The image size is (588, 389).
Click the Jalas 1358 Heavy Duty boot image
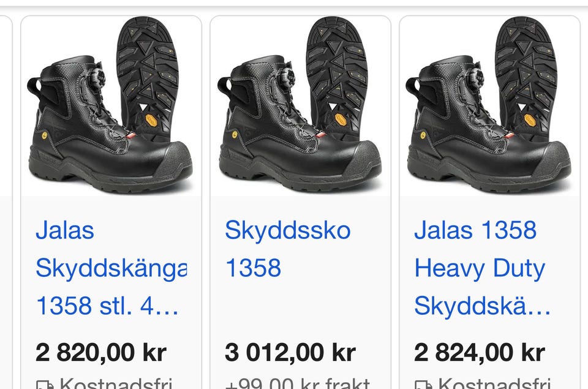point(490,106)
